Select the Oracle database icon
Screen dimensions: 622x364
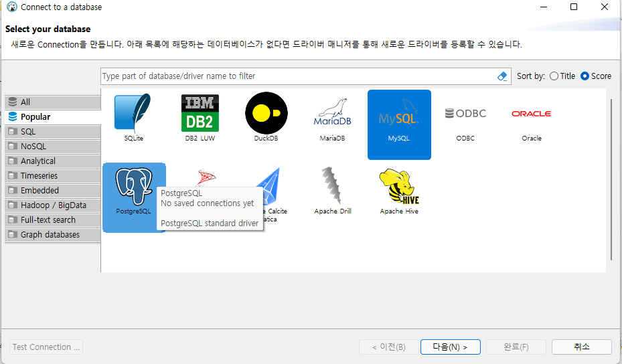click(x=531, y=114)
